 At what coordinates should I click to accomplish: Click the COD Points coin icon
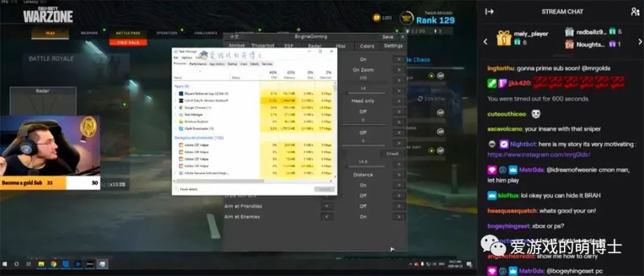coord(376,18)
